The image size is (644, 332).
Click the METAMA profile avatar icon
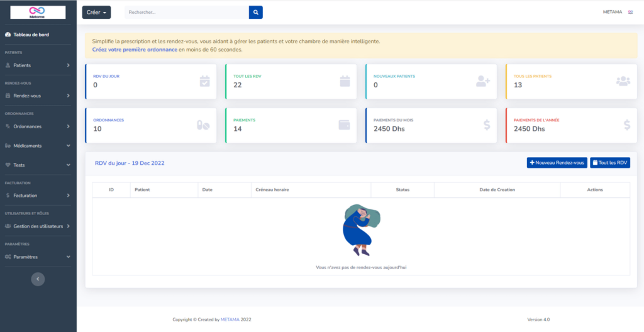[630, 13]
